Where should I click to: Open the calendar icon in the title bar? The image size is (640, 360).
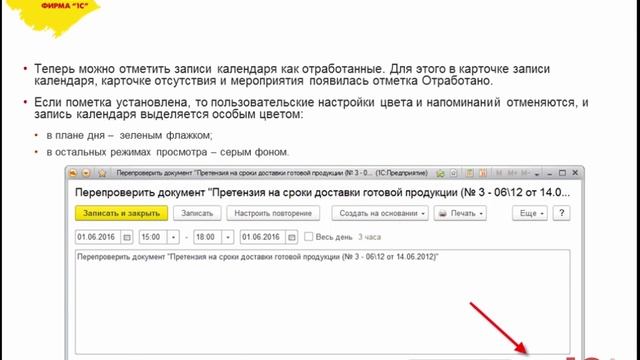(483, 173)
